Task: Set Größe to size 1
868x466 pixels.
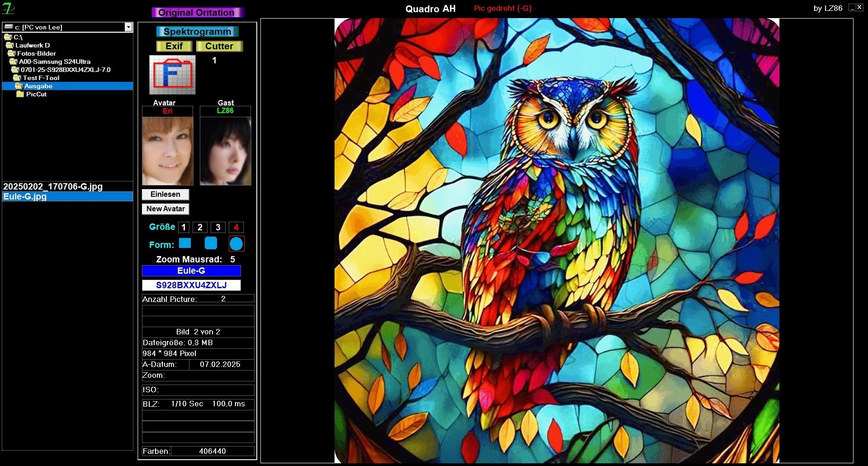Action: point(184,227)
